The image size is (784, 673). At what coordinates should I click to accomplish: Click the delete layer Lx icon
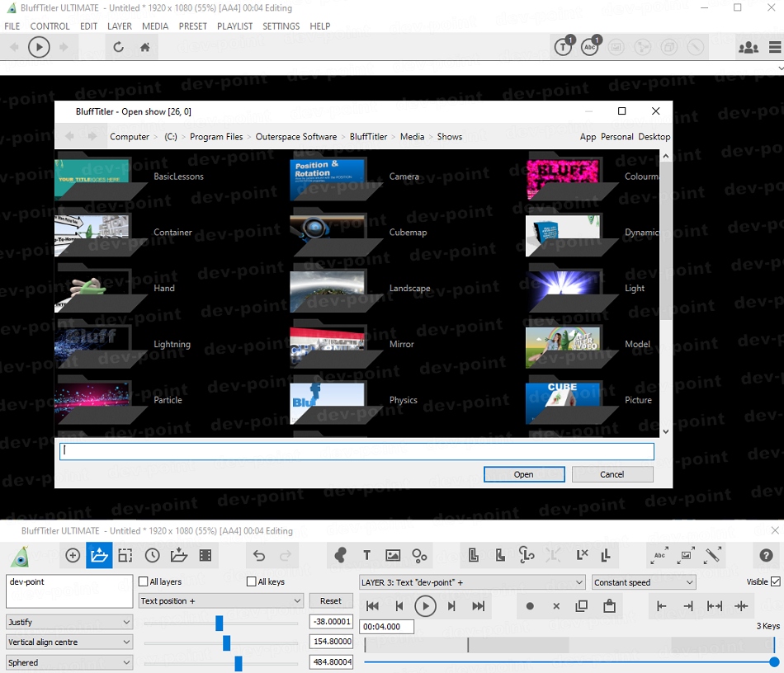click(x=582, y=555)
